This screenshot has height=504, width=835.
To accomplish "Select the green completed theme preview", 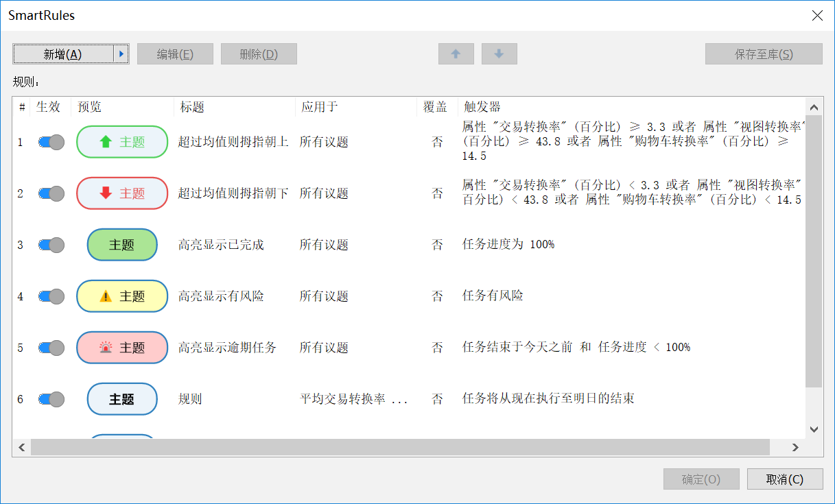I will (x=122, y=245).
